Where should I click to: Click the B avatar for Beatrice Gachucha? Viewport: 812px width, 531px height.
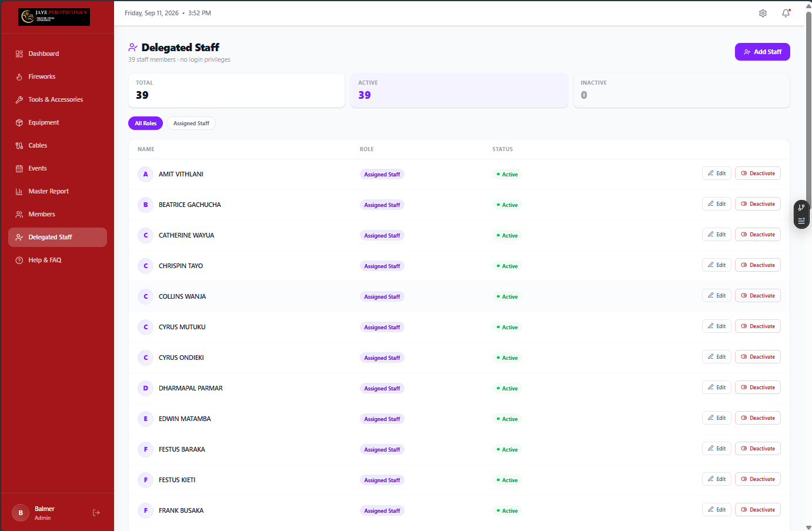(x=145, y=205)
